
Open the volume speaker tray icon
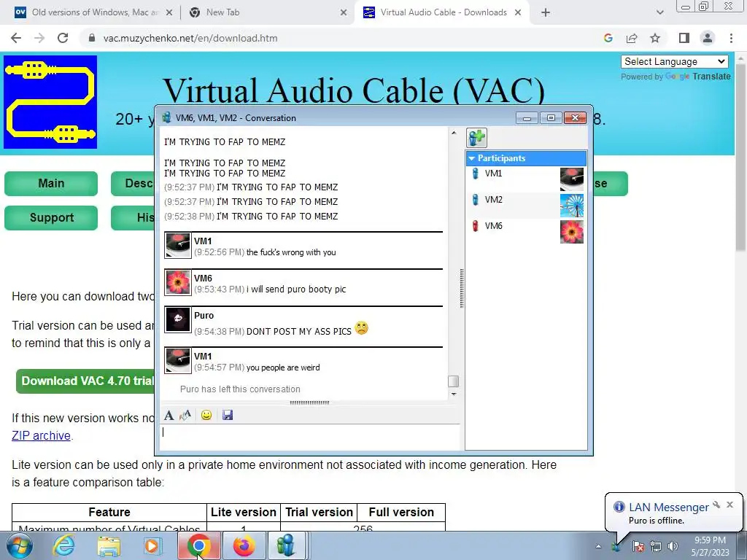[673, 546]
